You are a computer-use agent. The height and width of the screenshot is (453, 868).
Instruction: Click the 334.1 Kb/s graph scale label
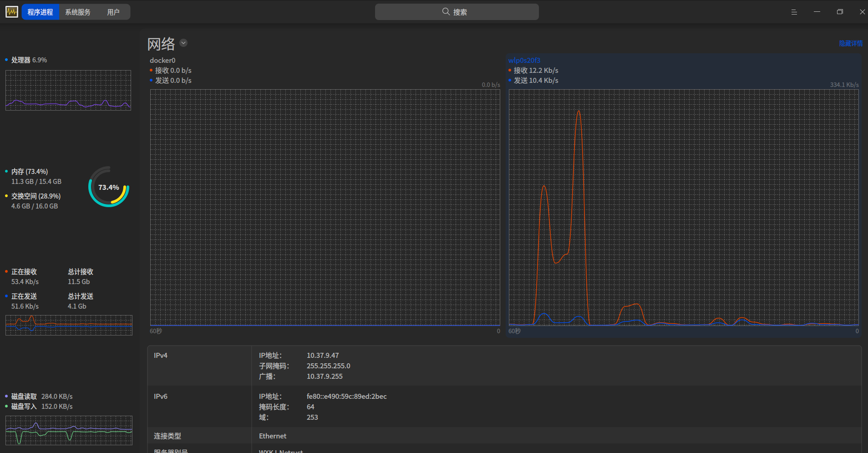pos(844,85)
